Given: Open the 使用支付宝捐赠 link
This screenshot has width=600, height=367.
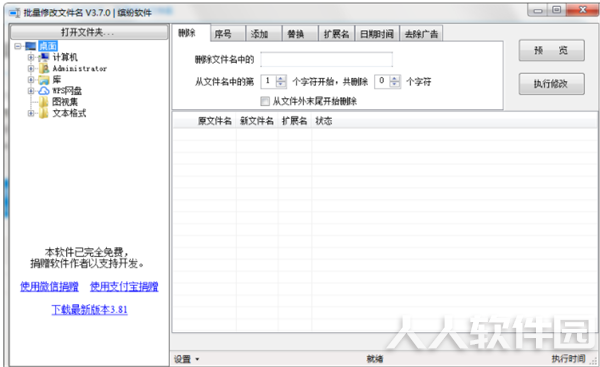Looking at the screenshot, I should 124,286.
